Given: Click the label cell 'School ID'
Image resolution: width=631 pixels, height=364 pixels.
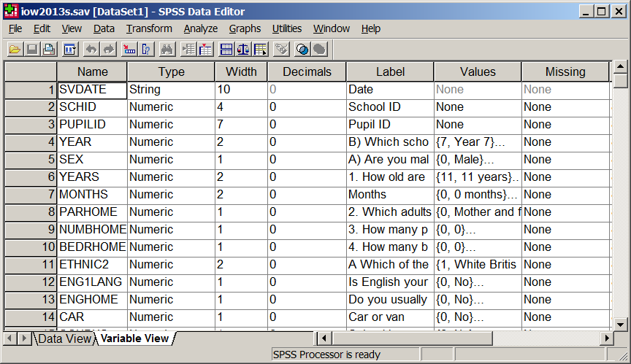Looking at the screenshot, I should coord(390,107).
